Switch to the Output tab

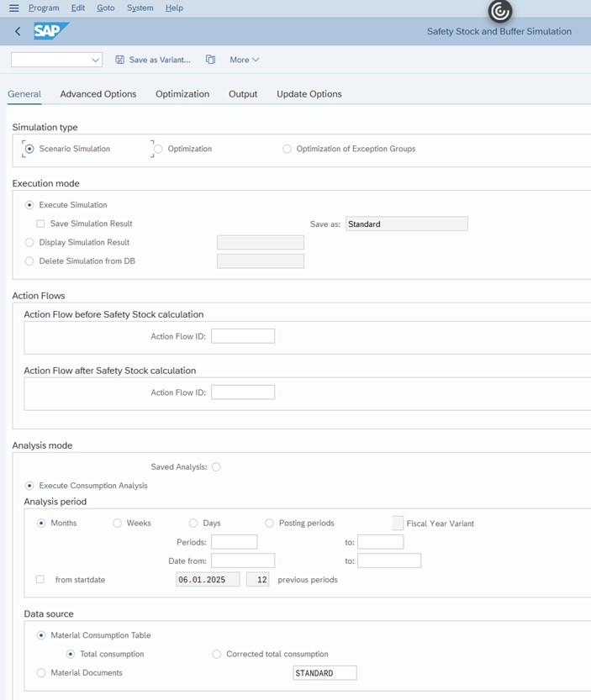pos(243,94)
